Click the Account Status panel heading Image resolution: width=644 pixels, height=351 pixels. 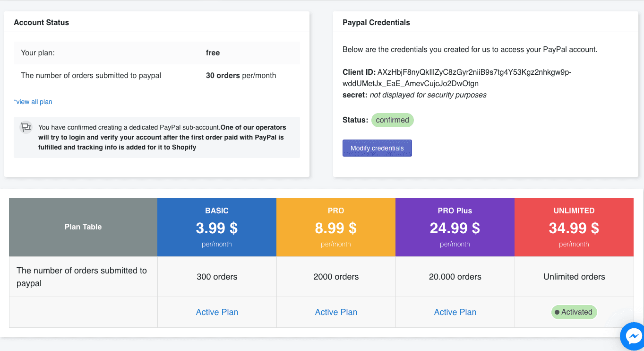[42, 22]
